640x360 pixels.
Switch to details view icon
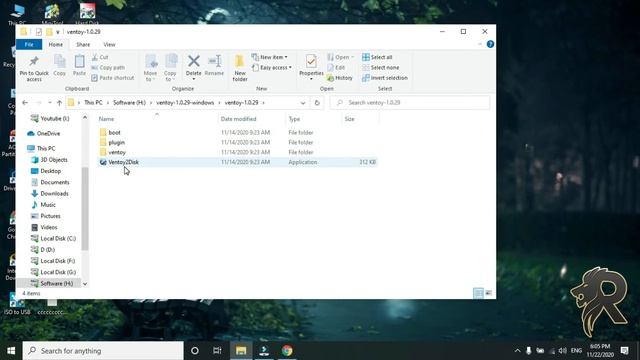point(478,293)
